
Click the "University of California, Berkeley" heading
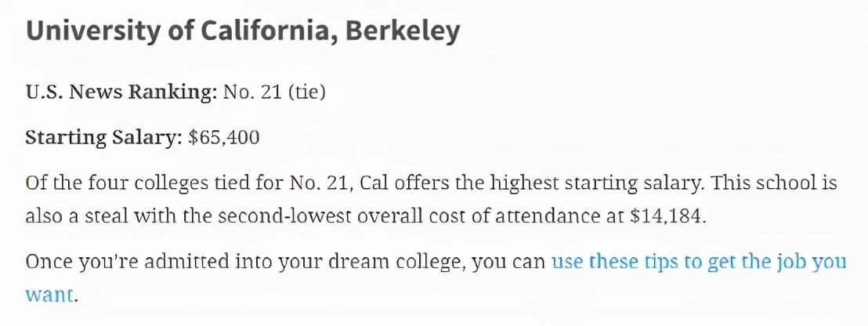tap(243, 31)
